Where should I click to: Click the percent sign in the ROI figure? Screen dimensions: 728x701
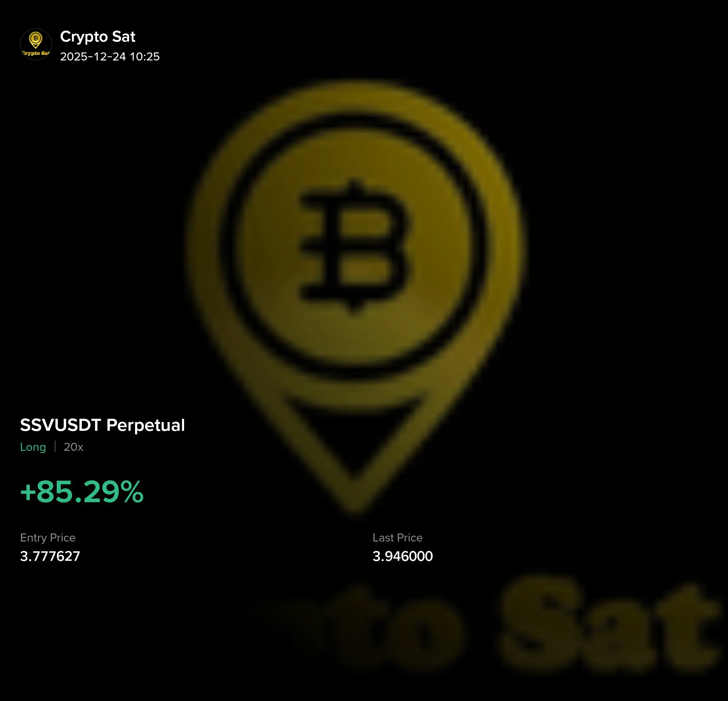click(x=131, y=491)
